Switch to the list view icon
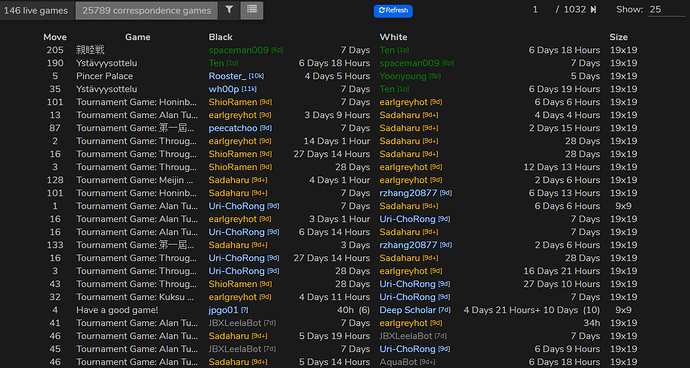 pyautogui.click(x=252, y=10)
